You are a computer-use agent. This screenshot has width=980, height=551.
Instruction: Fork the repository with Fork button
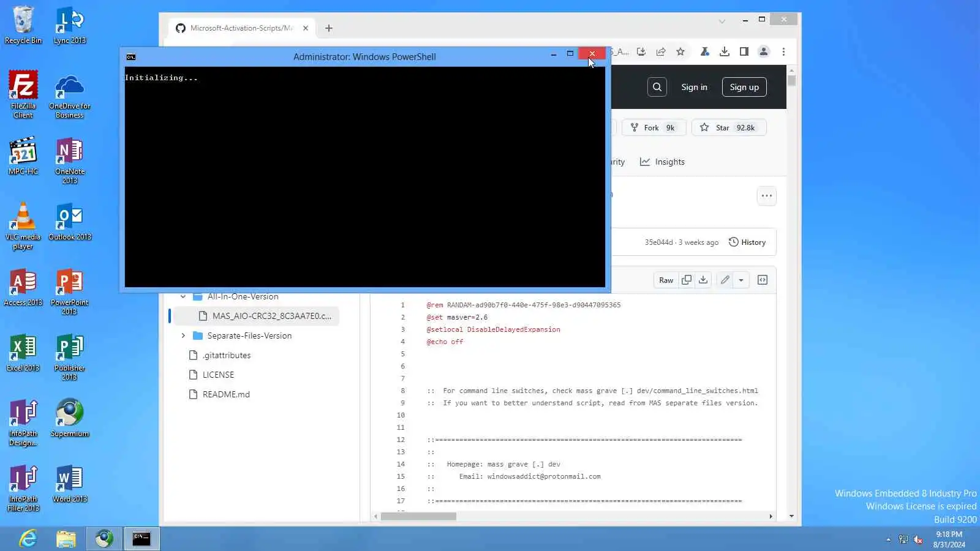click(x=654, y=127)
